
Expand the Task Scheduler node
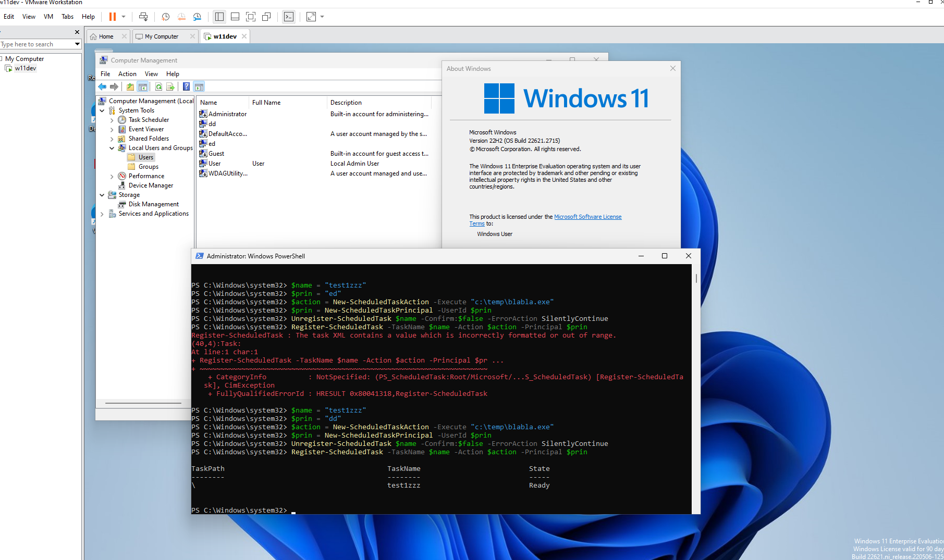pyautogui.click(x=112, y=120)
